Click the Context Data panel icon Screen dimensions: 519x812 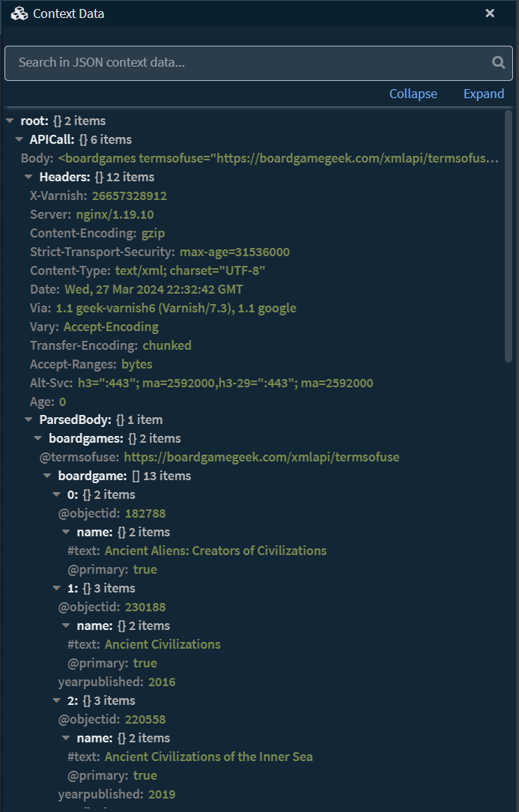(x=19, y=13)
